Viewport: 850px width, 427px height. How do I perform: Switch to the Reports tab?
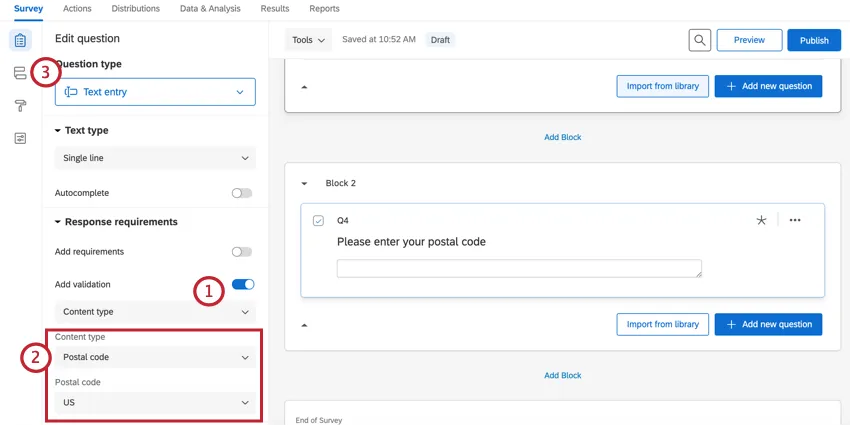click(324, 9)
